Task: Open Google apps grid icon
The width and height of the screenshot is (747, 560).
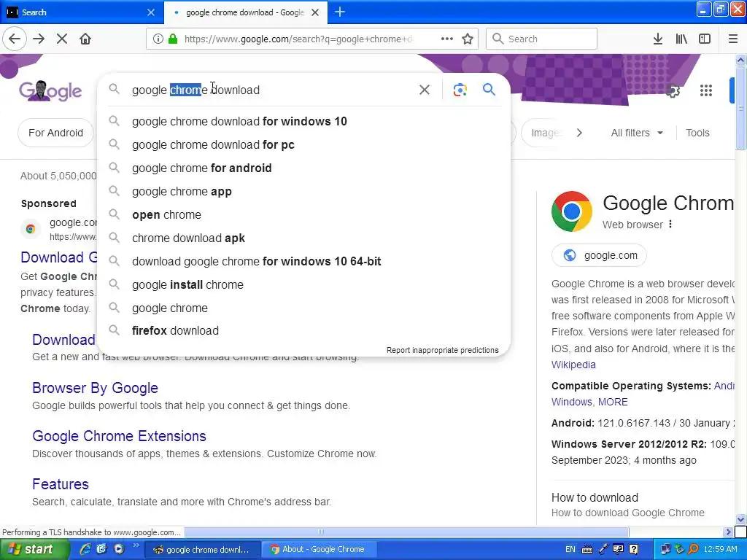Action: pyautogui.click(x=706, y=90)
